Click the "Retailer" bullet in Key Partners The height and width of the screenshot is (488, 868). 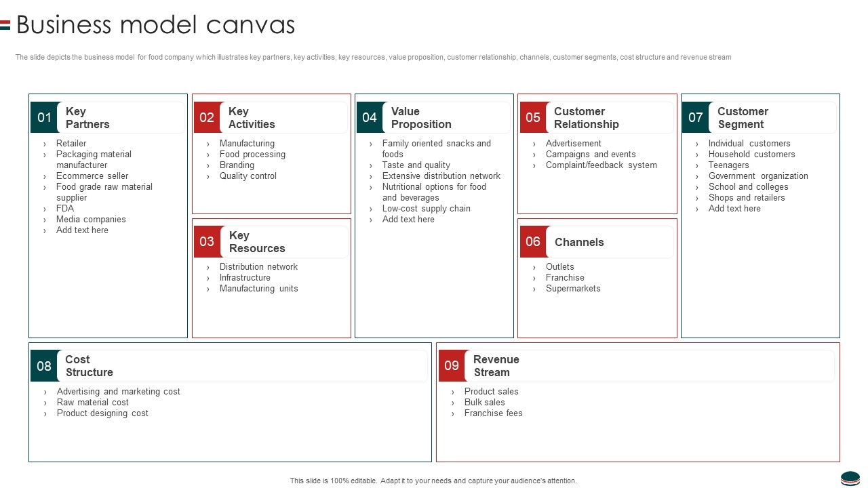71,144
